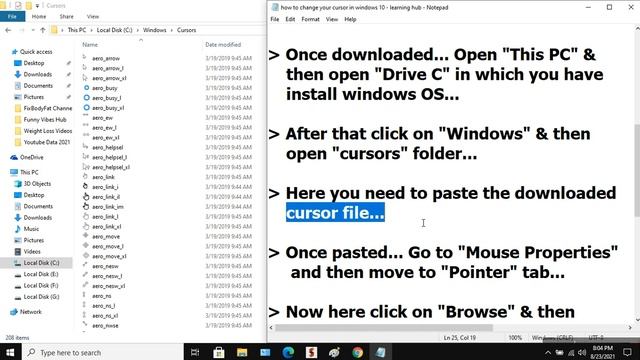Open the View ribbon tab in Explorer
This screenshot has width=640, height=360.
93,16
